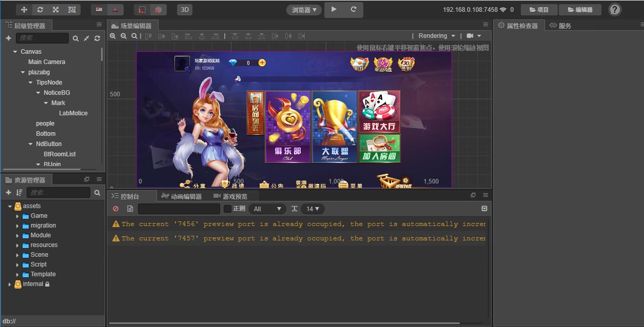Viewport: 644px width, 327px height.
Task: Toggle 3D scene view mode
Action: (x=184, y=9)
